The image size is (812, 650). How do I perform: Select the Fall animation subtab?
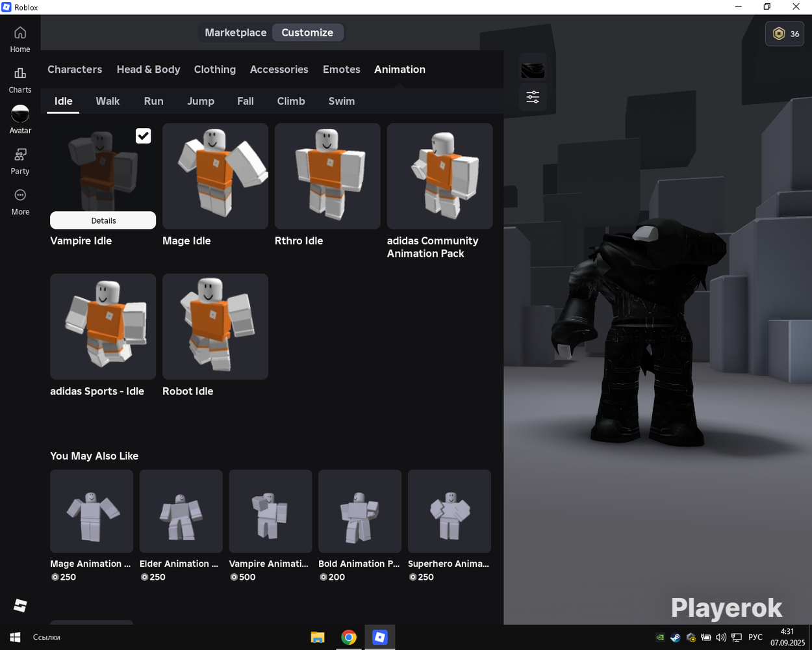click(x=246, y=101)
